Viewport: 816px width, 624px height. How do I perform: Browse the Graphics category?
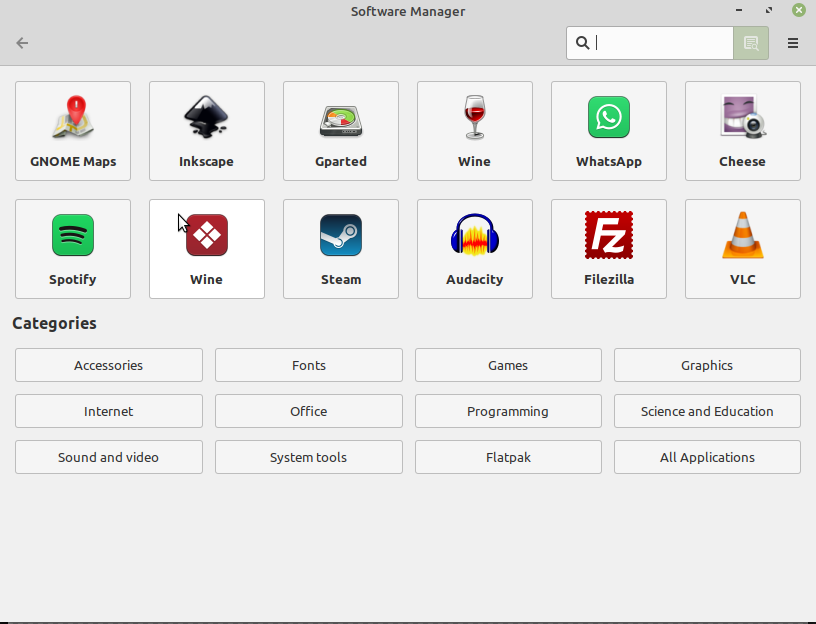click(x=707, y=365)
